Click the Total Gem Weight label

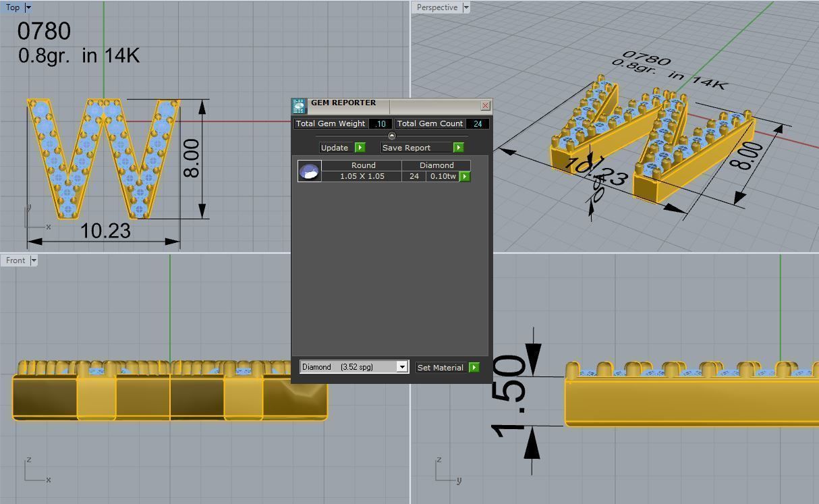331,123
